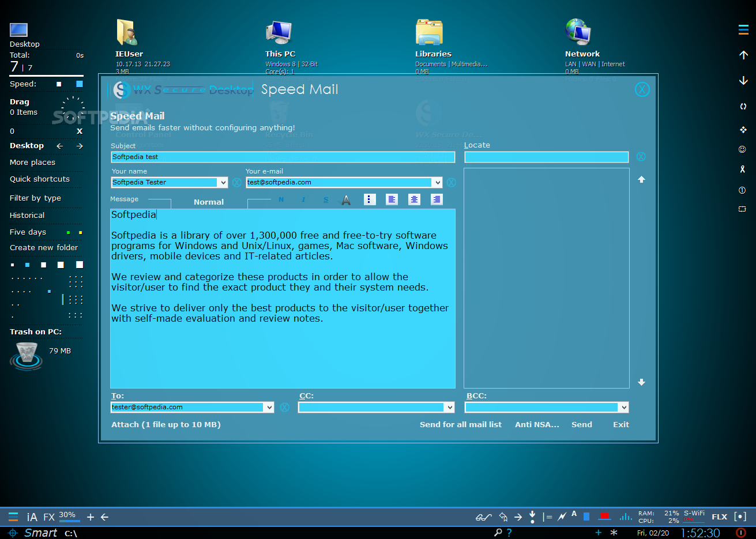This screenshot has height=539, width=756.
Task: Click the bold N format icon
Action: [x=281, y=199]
